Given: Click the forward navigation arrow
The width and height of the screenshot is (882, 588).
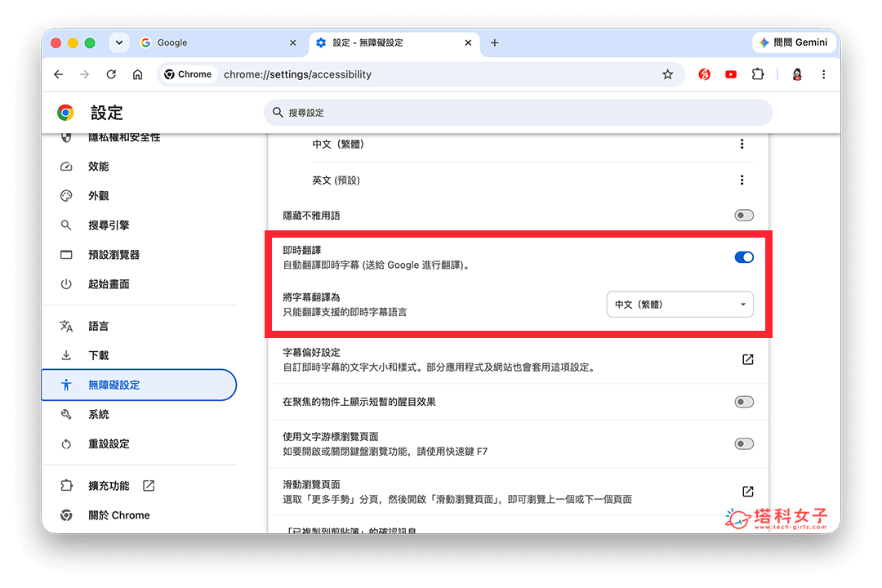Looking at the screenshot, I should 84,74.
